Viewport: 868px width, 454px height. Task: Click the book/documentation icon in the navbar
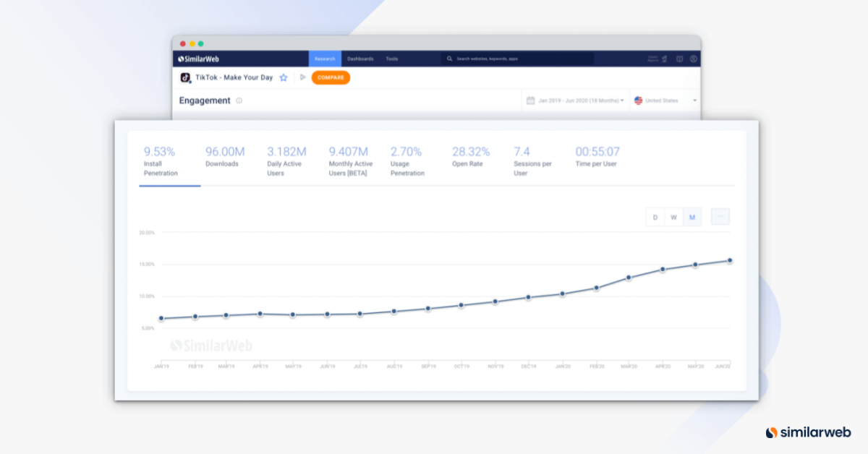click(x=681, y=59)
